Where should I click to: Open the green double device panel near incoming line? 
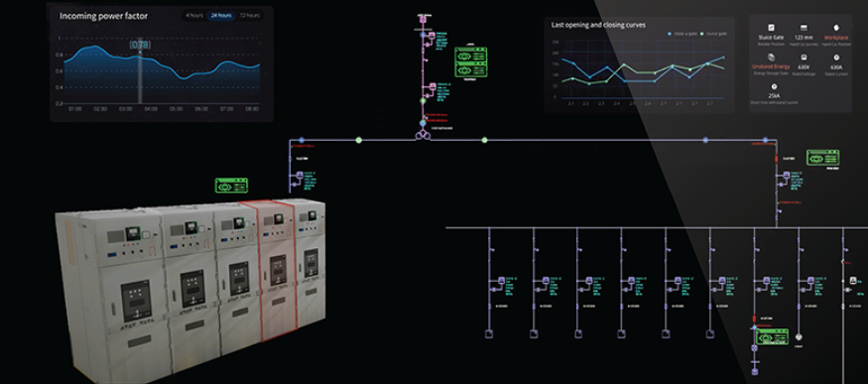click(x=471, y=62)
